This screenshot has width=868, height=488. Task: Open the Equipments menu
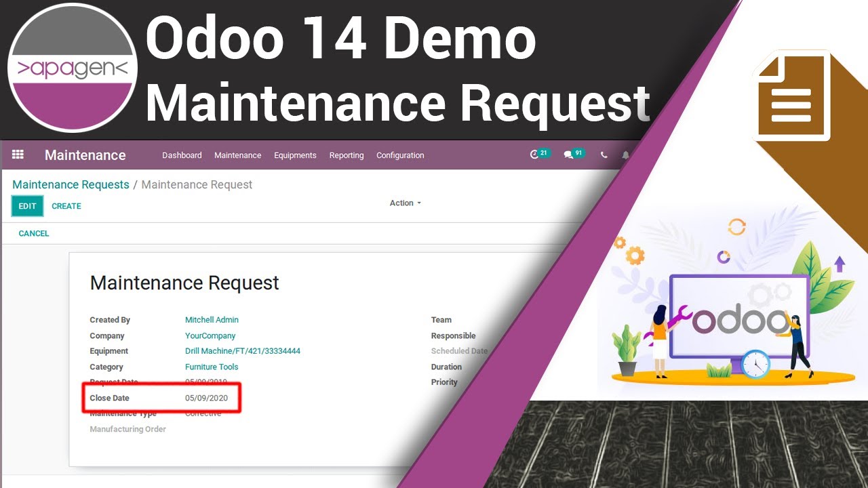pyautogui.click(x=295, y=155)
